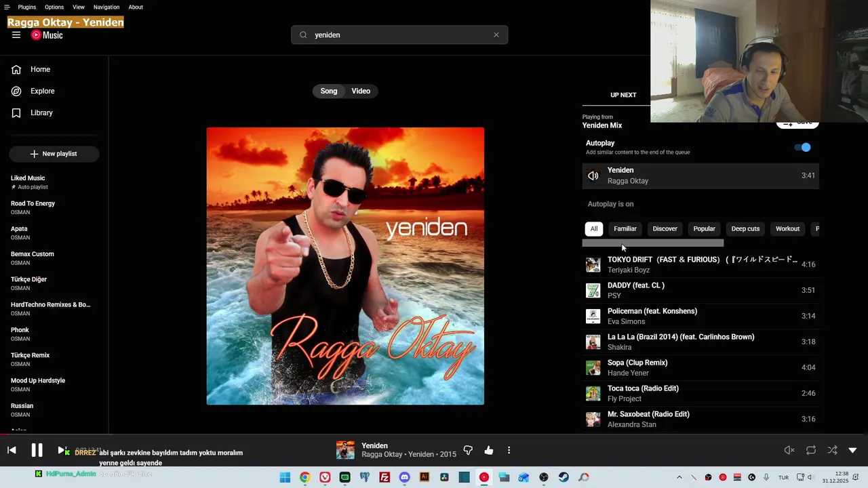Click the TOKYO DRIFT song thumbnail
This screenshot has height=488, width=868.
(x=593, y=264)
